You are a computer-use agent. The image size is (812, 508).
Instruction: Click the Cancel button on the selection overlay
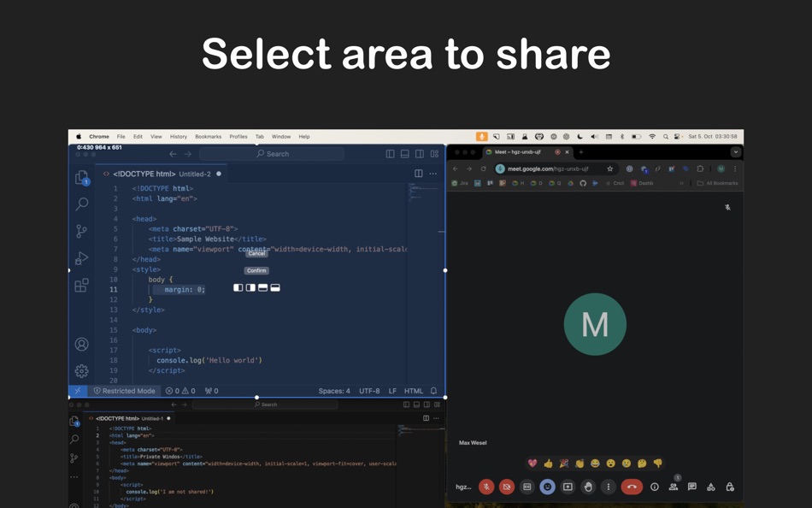[256, 253]
